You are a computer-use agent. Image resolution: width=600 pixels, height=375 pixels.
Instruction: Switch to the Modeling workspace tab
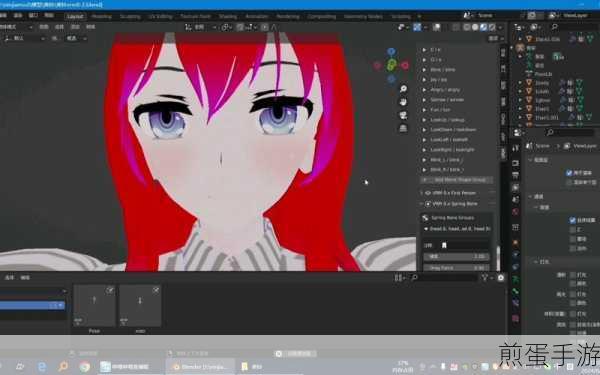[101, 16]
